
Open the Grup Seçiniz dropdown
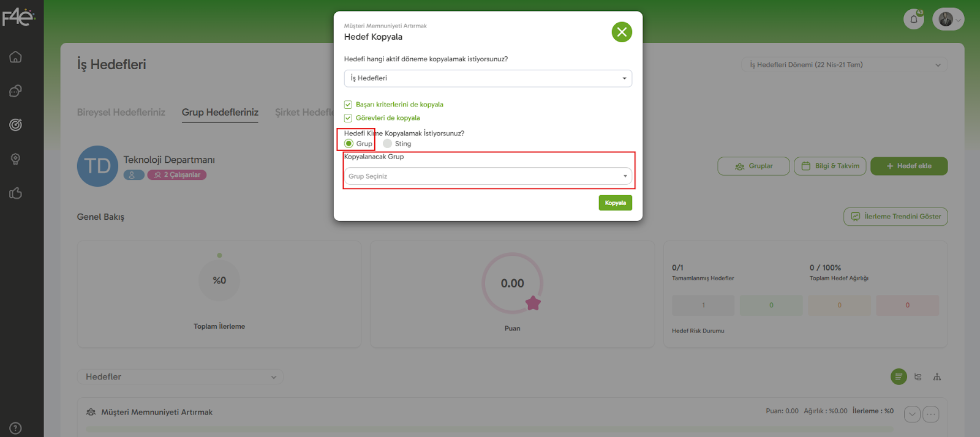pyautogui.click(x=488, y=176)
